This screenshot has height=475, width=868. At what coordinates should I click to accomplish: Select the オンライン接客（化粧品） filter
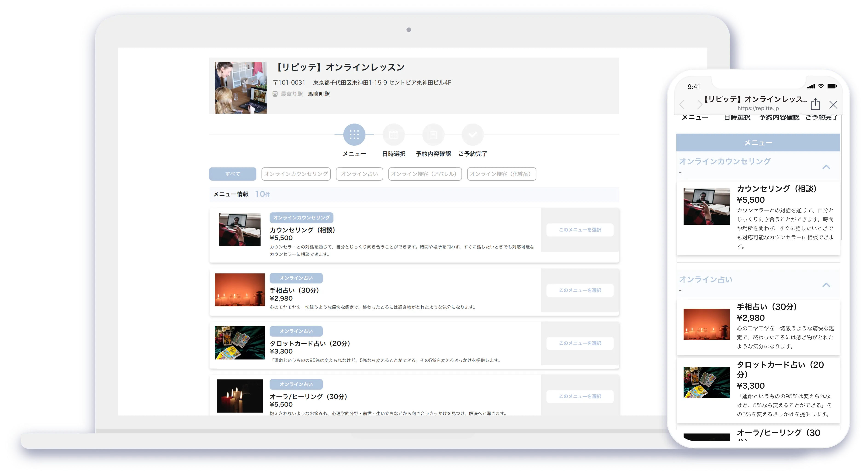pyautogui.click(x=501, y=174)
